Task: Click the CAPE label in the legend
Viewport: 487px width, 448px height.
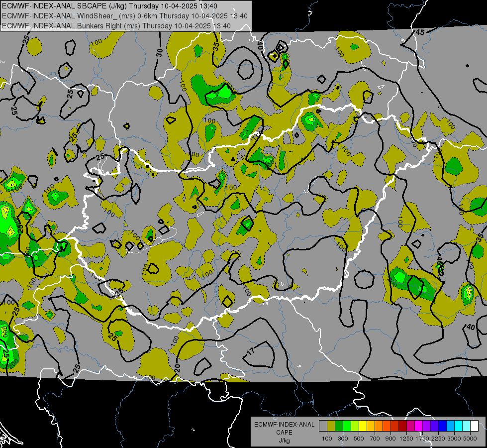Action: click(284, 432)
